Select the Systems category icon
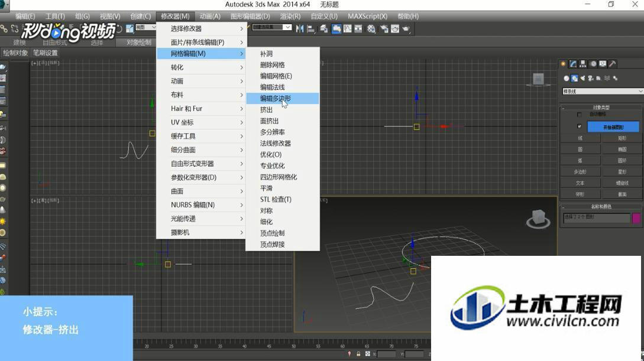 click(615, 78)
